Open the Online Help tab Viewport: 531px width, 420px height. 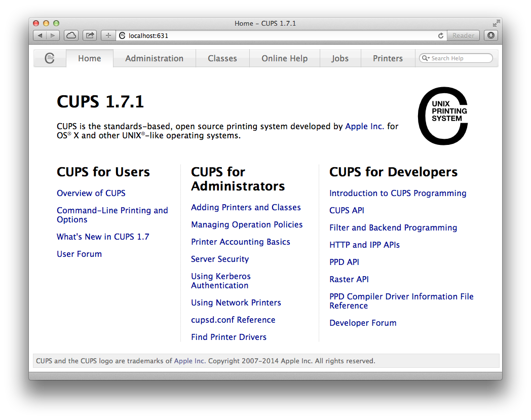285,58
